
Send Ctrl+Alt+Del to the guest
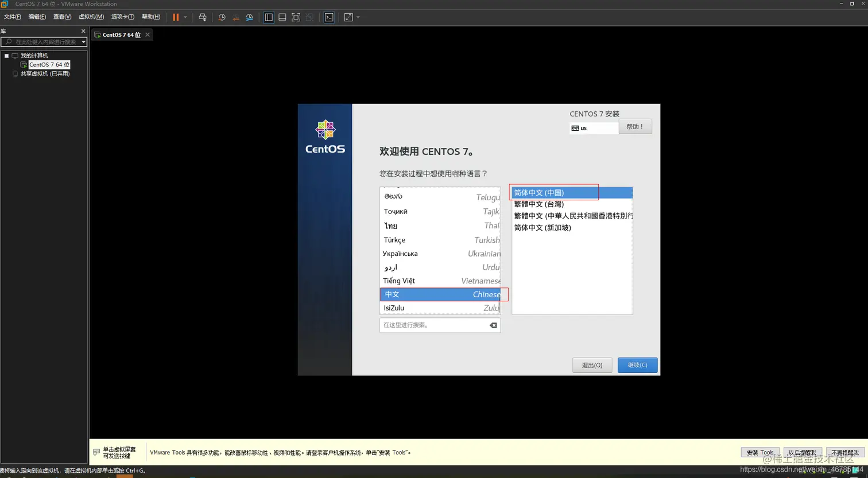point(203,17)
